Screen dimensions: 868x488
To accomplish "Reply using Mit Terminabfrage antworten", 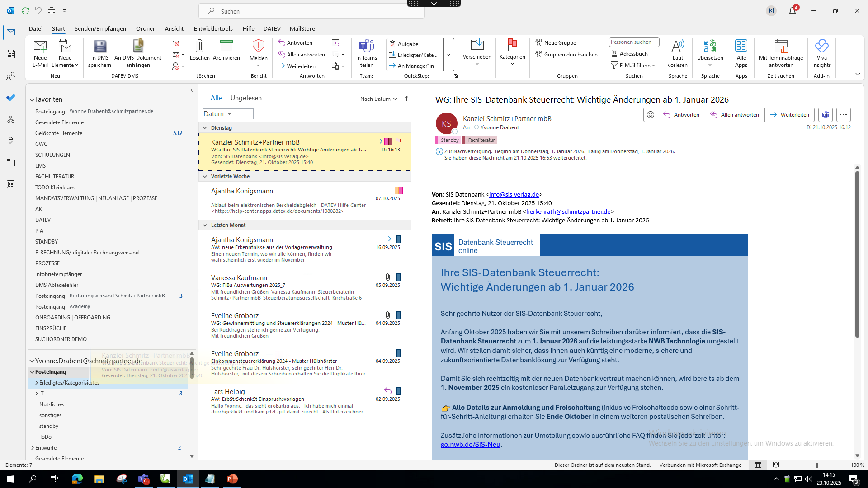I will (x=781, y=53).
